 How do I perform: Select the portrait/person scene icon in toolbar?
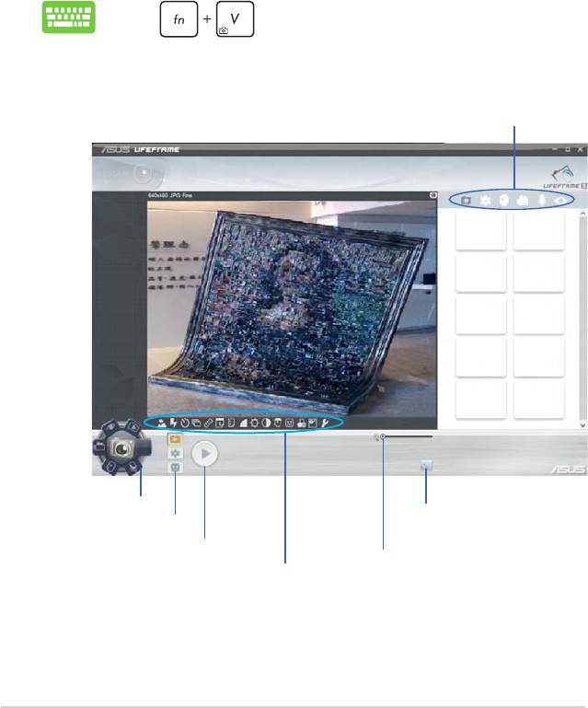tap(162, 424)
